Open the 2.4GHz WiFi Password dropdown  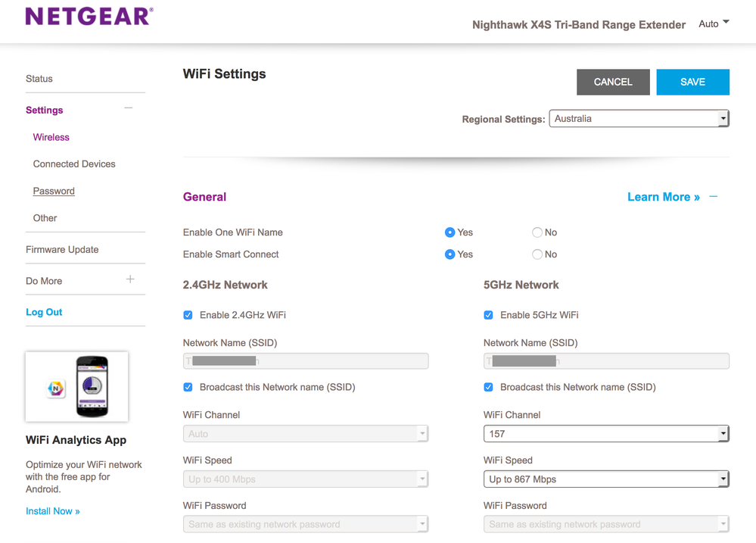pyautogui.click(x=306, y=524)
